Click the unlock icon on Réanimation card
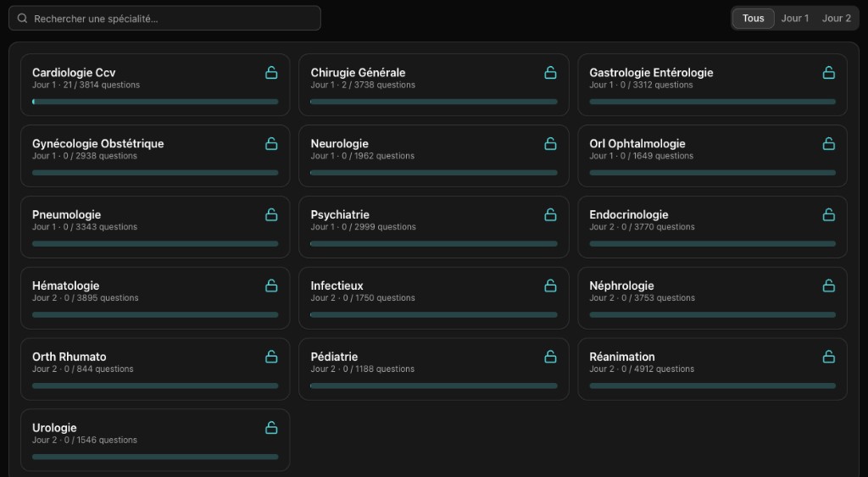868x477 pixels. [829, 357]
